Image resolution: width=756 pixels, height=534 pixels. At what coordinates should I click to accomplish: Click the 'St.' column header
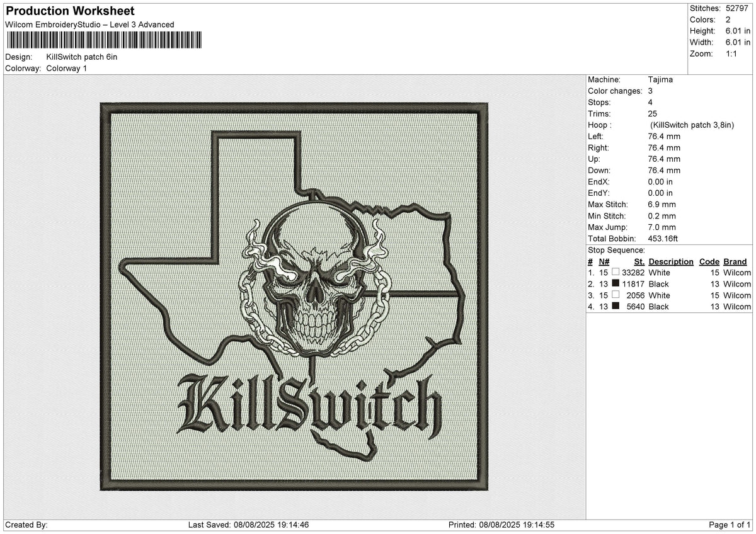(639, 261)
